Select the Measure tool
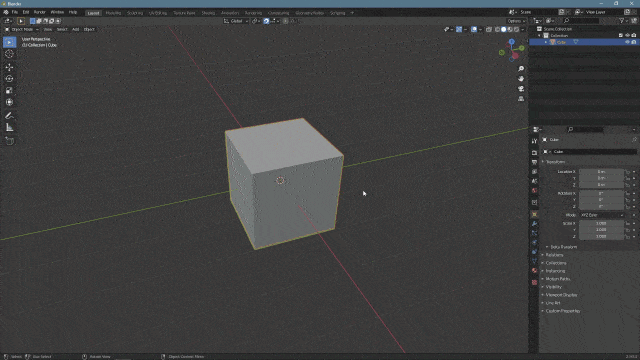This screenshot has width=640, height=360. point(9,128)
